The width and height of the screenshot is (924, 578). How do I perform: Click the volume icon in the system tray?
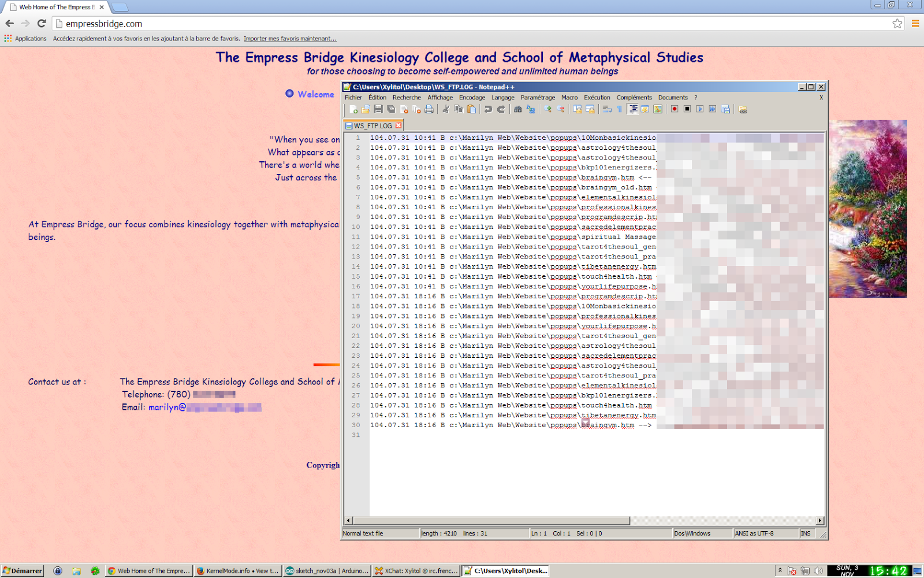(x=818, y=571)
